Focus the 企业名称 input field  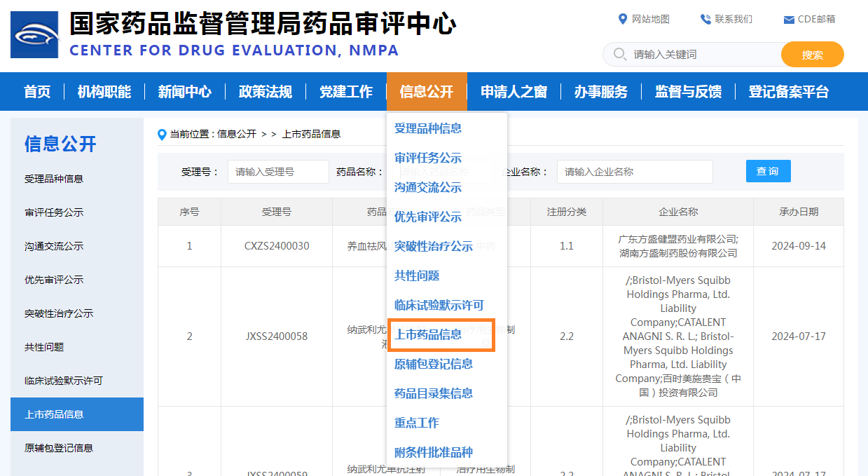(634, 172)
